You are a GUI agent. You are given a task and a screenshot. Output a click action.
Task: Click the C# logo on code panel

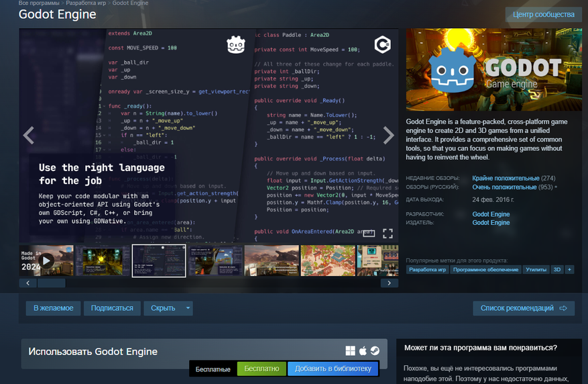pos(382,45)
